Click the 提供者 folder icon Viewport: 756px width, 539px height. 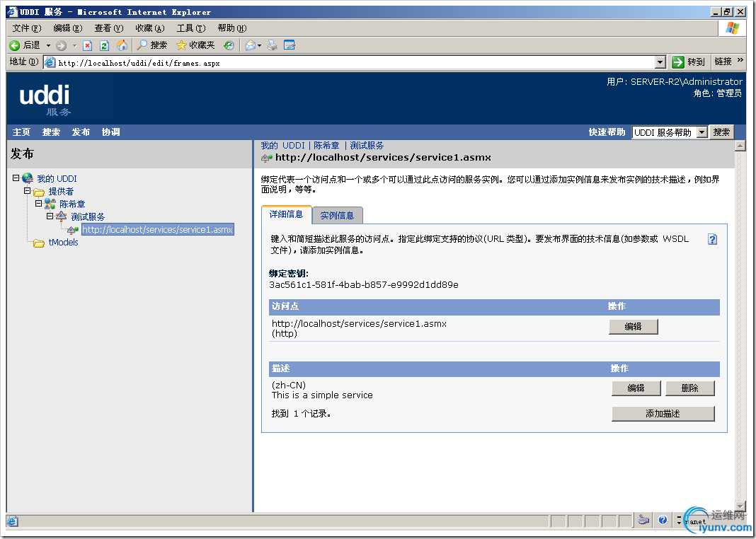39,192
